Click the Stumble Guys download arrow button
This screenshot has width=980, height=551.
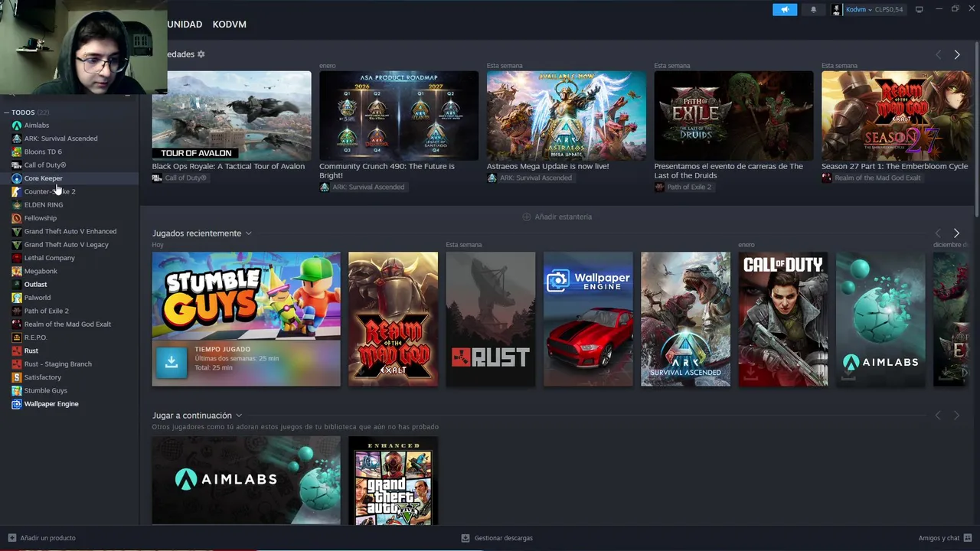(171, 363)
